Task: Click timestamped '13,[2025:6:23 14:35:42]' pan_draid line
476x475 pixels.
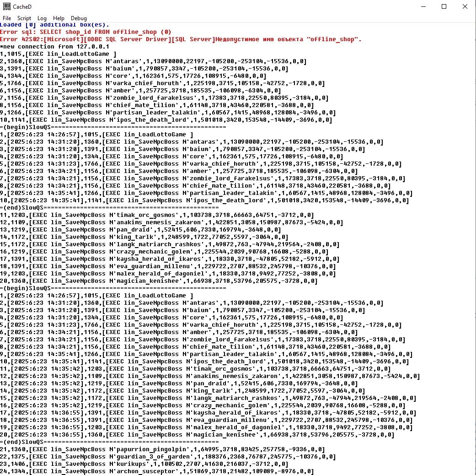Action: click(x=179, y=383)
